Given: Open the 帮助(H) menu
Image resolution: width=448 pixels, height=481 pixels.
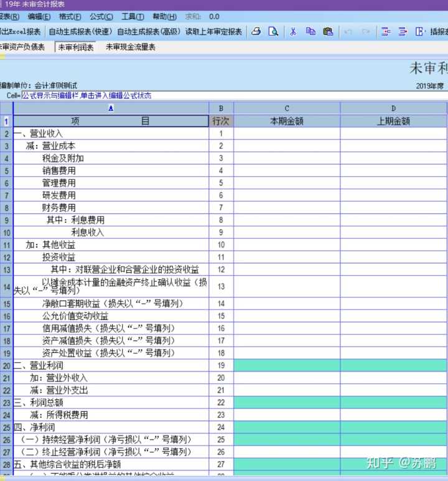Looking at the screenshot, I should point(164,17).
